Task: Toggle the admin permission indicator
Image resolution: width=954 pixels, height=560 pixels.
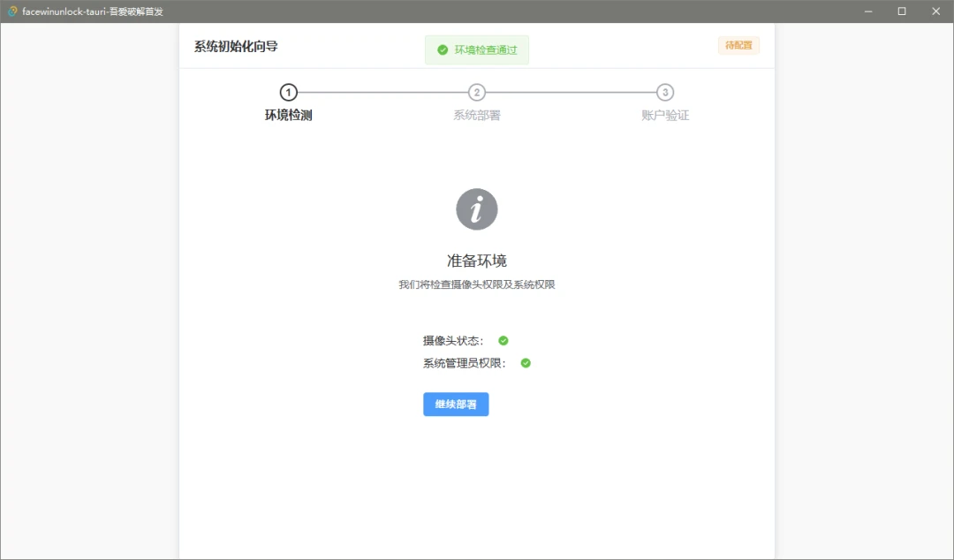Action: (x=525, y=362)
